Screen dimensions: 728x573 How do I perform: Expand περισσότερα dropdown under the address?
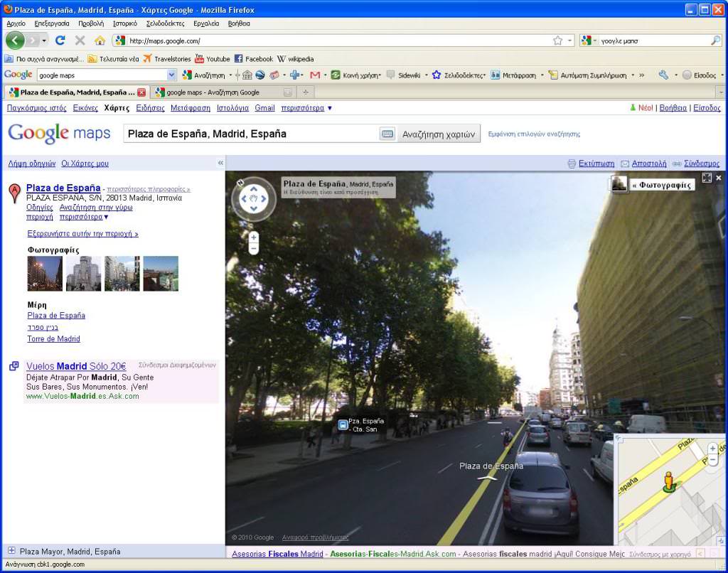point(84,217)
